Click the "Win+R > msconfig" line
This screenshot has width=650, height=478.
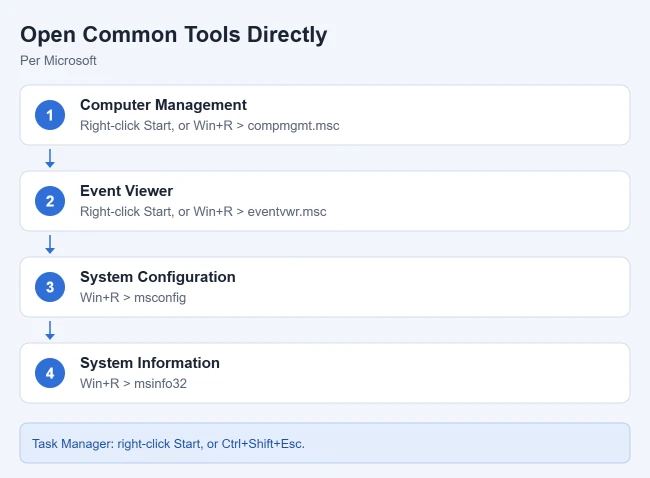pyautogui.click(x=133, y=297)
